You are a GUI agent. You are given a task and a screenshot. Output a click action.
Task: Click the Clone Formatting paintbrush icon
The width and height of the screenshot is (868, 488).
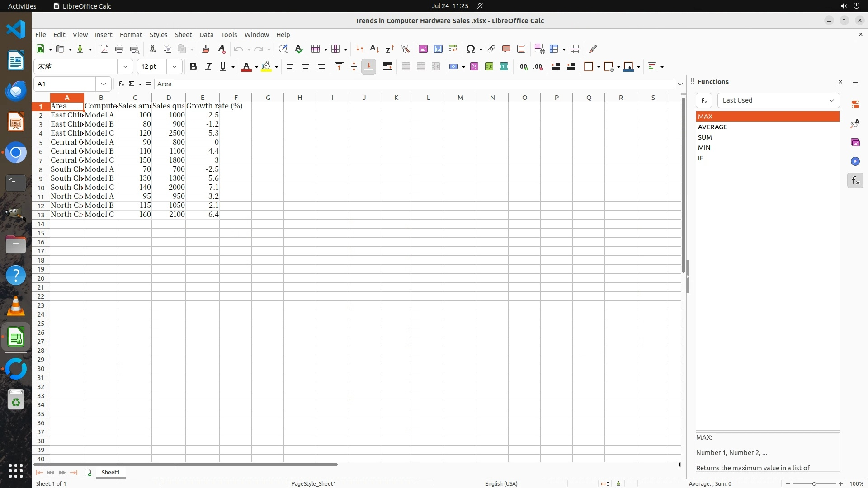(206, 49)
